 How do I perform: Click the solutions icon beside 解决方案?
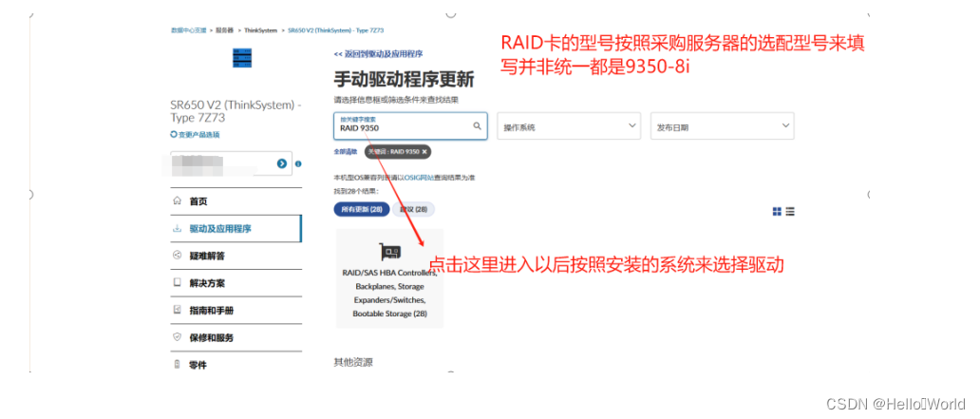(x=177, y=283)
